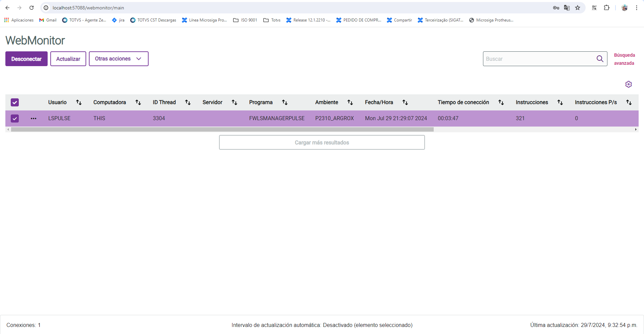Image resolution: width=644 pixels, height=334 pixels.
Task: Click the address bar URL
Action: (88, 8)
